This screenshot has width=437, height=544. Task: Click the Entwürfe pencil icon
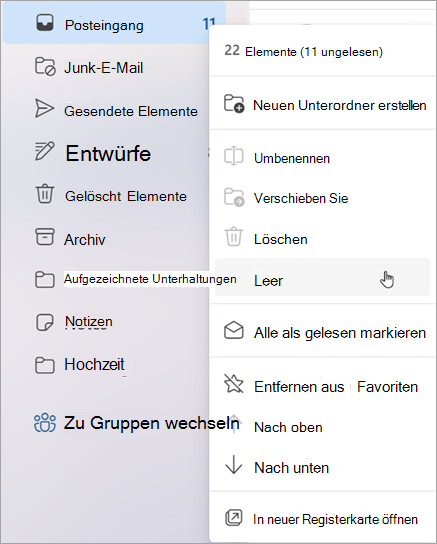coord(44,151)
